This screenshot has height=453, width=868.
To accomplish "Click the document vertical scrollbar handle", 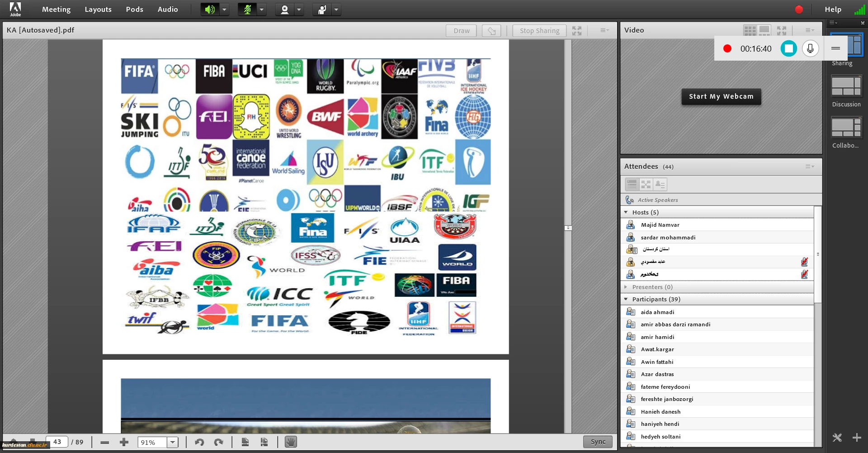I will click(x=568, y=228).
